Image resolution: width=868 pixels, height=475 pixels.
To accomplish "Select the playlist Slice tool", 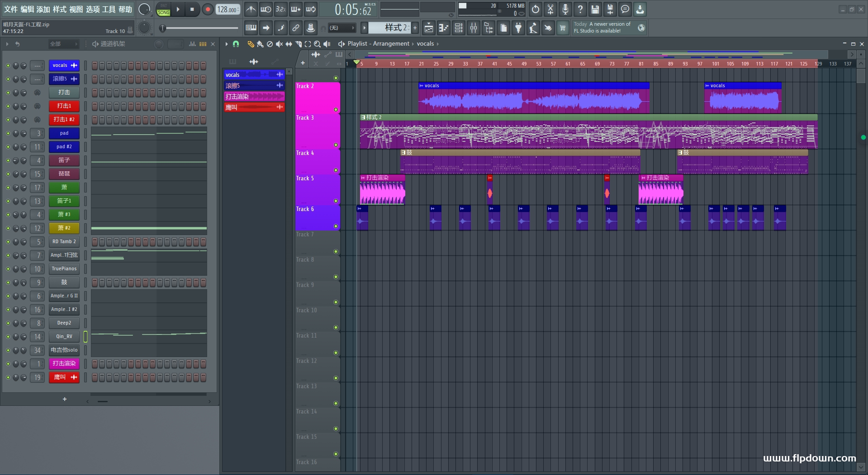I will point(299,44).
